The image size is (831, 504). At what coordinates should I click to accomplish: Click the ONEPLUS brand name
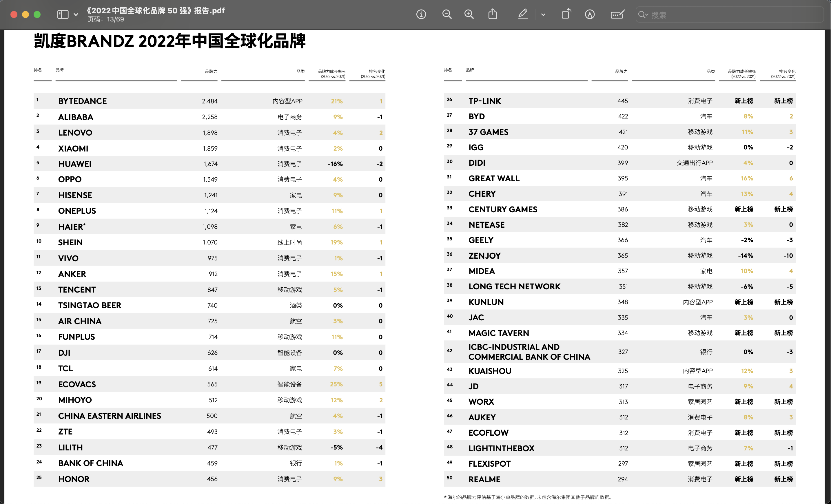(77, 211)
